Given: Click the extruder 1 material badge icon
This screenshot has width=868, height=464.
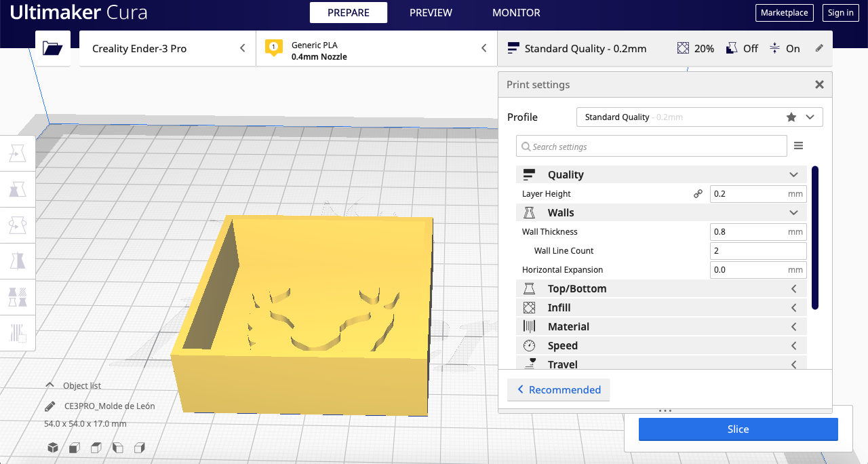Looking at the screenshot, I should click(x=273, y=48).
